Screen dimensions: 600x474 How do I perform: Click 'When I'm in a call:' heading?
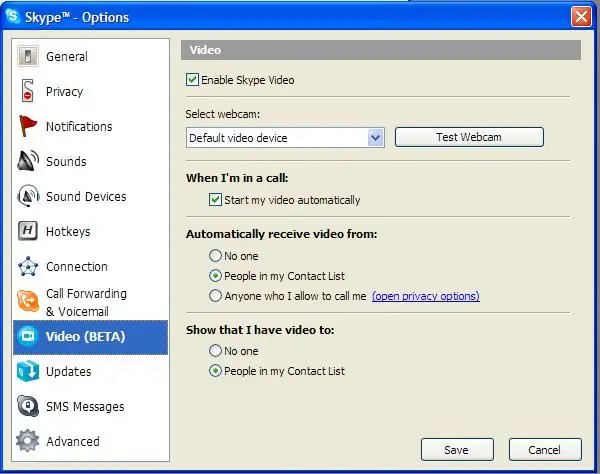pyautogui.click(x=237, y=178)
